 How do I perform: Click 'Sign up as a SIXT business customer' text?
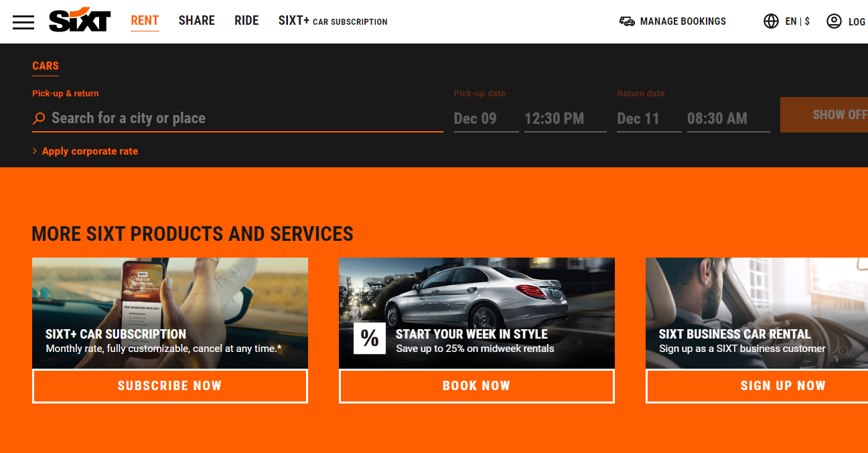742,349
